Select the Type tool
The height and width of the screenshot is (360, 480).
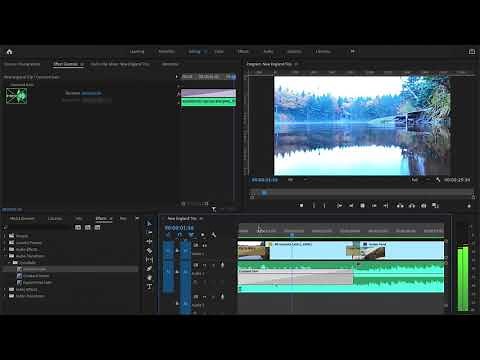coord(149,286)
